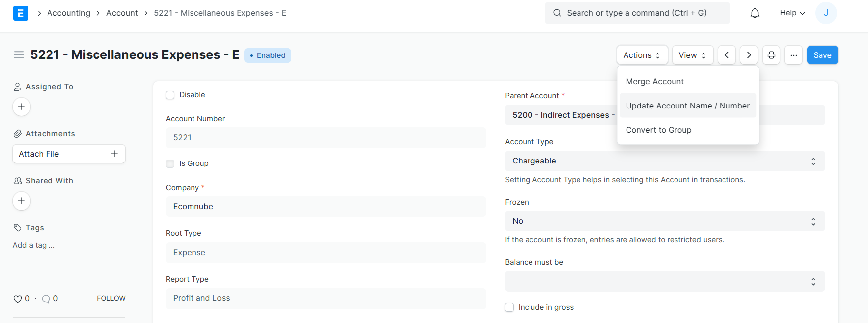Image resolution: width=868 pixels, height=323 pixels.
Task: Open the Balance must be select
Action: tap(665, 281)
